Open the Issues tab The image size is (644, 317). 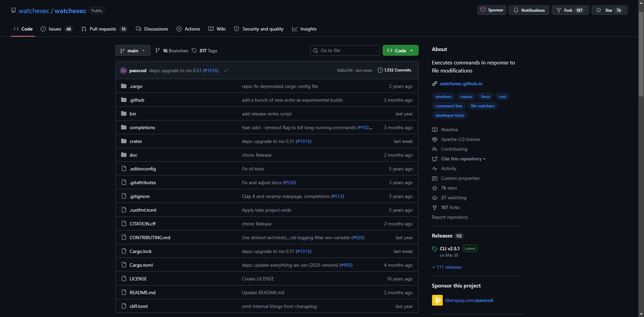[56, 29]
